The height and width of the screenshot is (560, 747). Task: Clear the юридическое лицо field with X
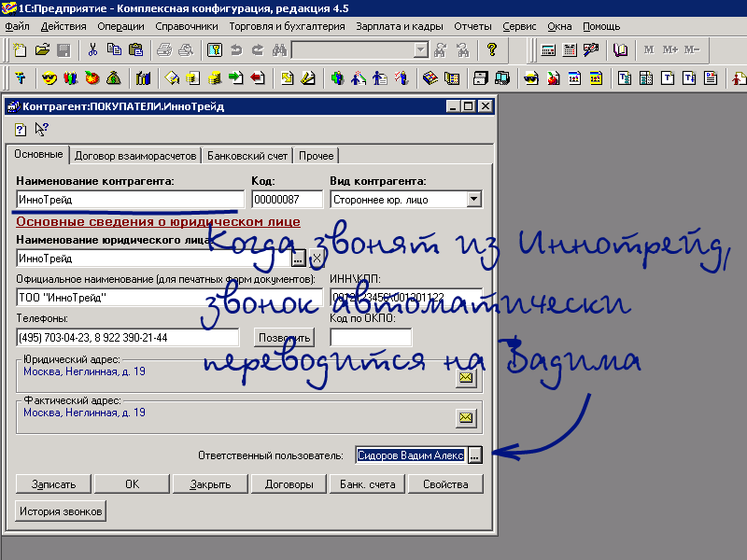click(317, 259)
